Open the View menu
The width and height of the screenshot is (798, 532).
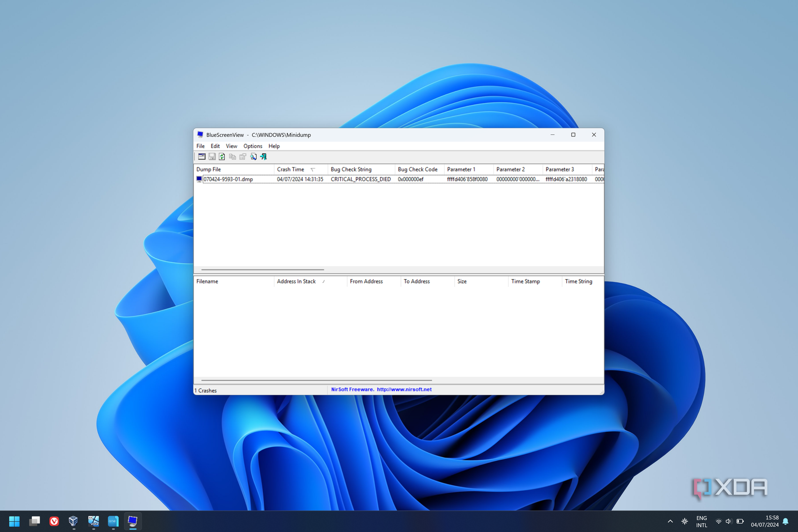[x=231, y=146]
